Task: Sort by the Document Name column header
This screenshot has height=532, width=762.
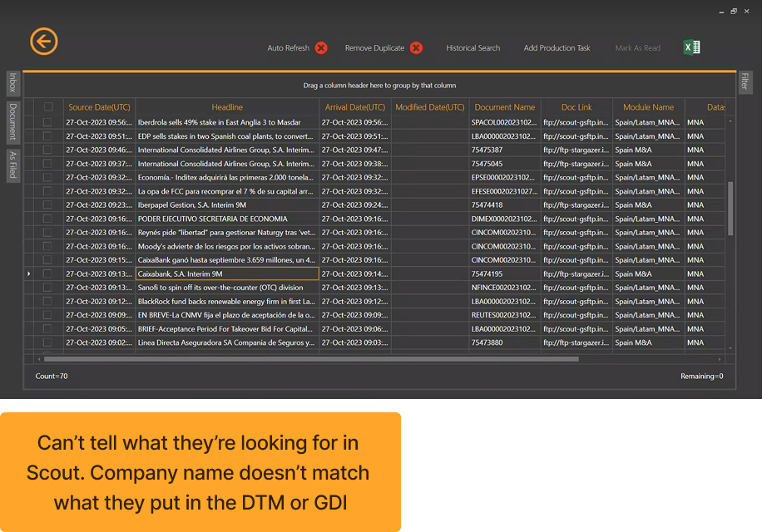Action: pyautogui.click(x=505, y=106)
